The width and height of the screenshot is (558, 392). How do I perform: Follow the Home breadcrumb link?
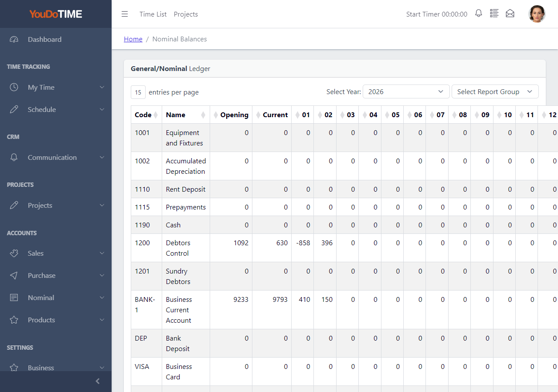pyautogui.click(x=133, y=39)
